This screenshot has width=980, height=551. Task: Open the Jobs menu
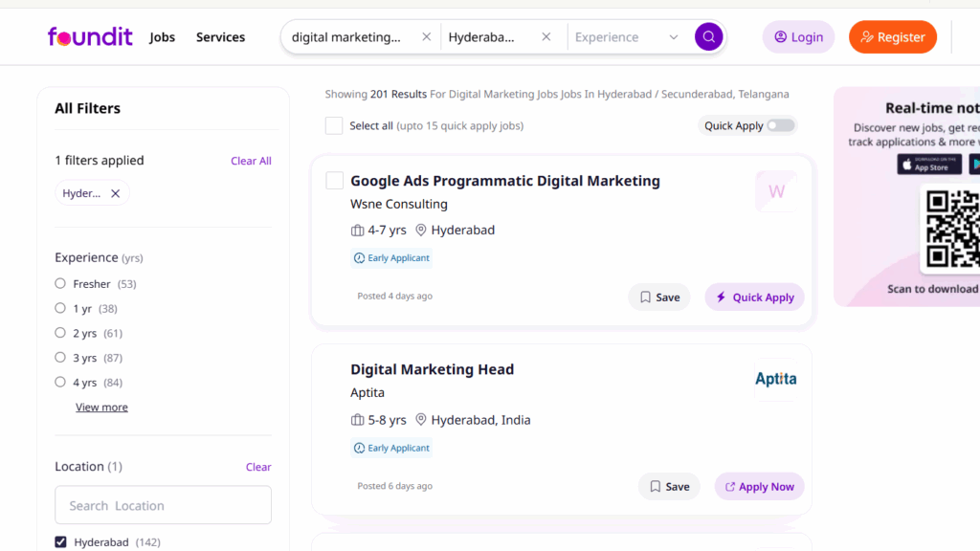162,37
